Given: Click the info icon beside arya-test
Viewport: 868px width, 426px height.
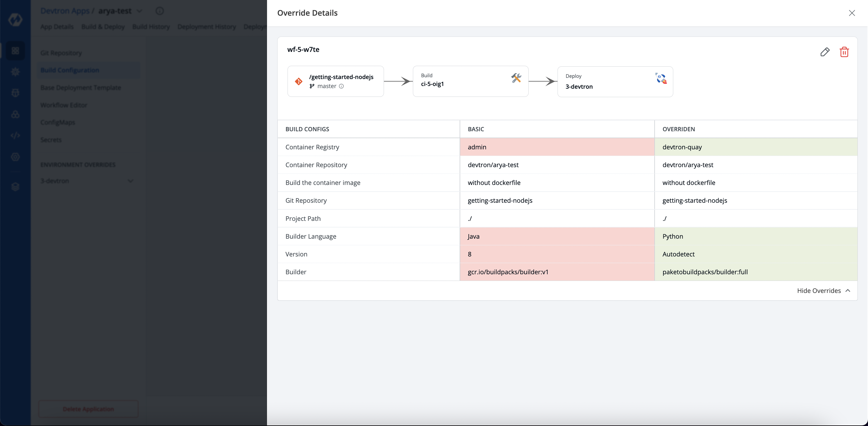Looking at the screenshot, I should [x=160, y=11].
